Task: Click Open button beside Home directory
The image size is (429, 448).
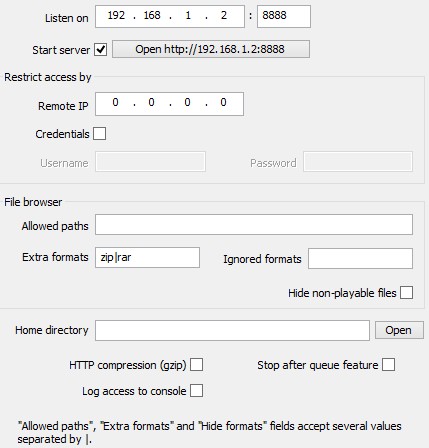Action: pos(399,330)
